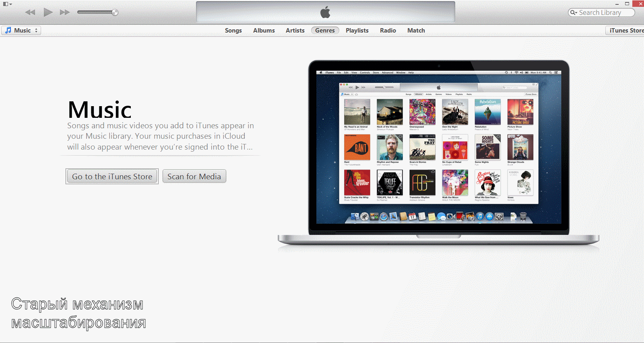644x343 pixels.
Task: Select the Genres tab
Action: tap(325, 31)
